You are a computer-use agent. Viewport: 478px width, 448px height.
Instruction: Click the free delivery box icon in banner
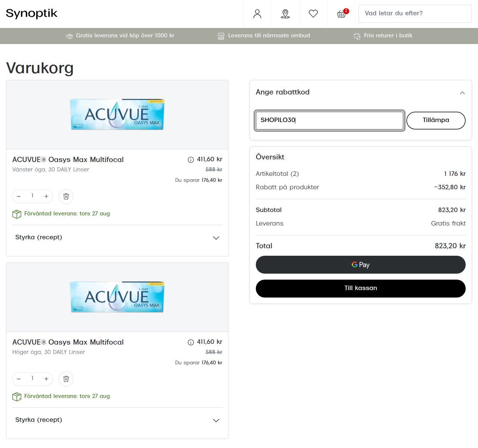click(x=69, y=36)
